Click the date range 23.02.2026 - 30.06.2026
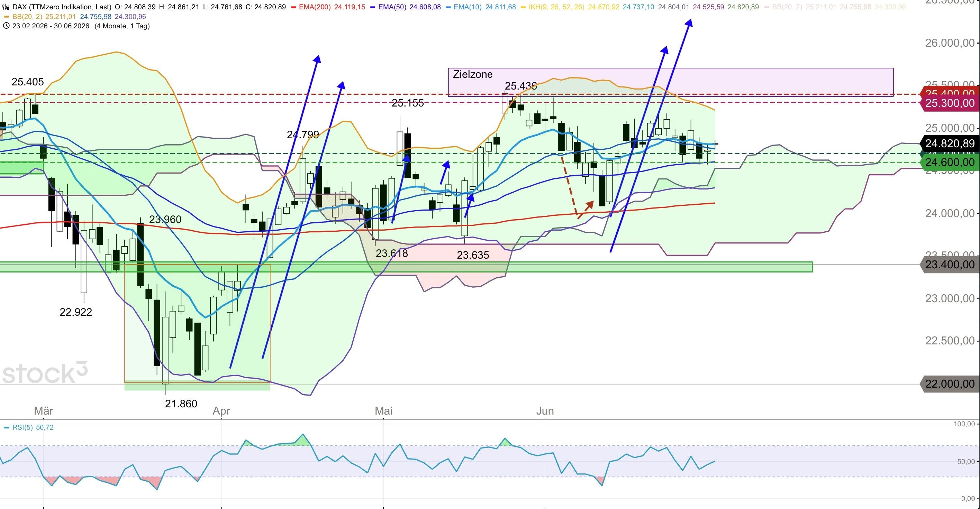 pyautogui.click(x=51, y=26)
